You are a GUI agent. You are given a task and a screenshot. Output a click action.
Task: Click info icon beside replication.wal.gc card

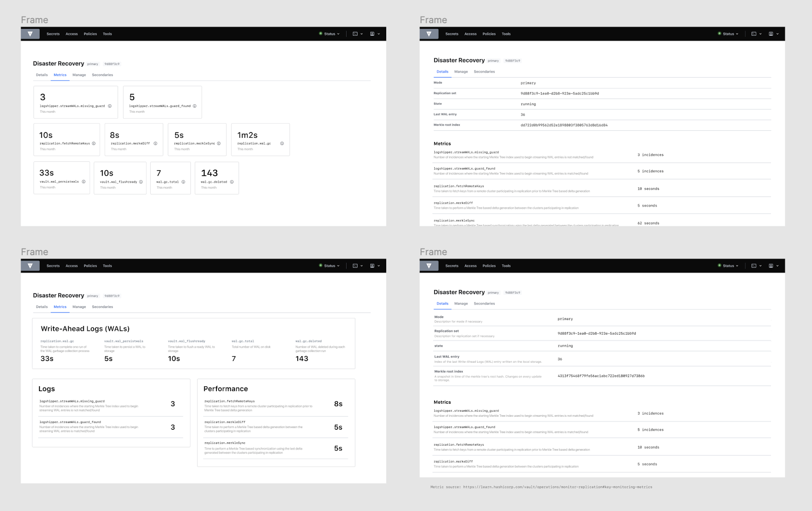click(282, 143)
